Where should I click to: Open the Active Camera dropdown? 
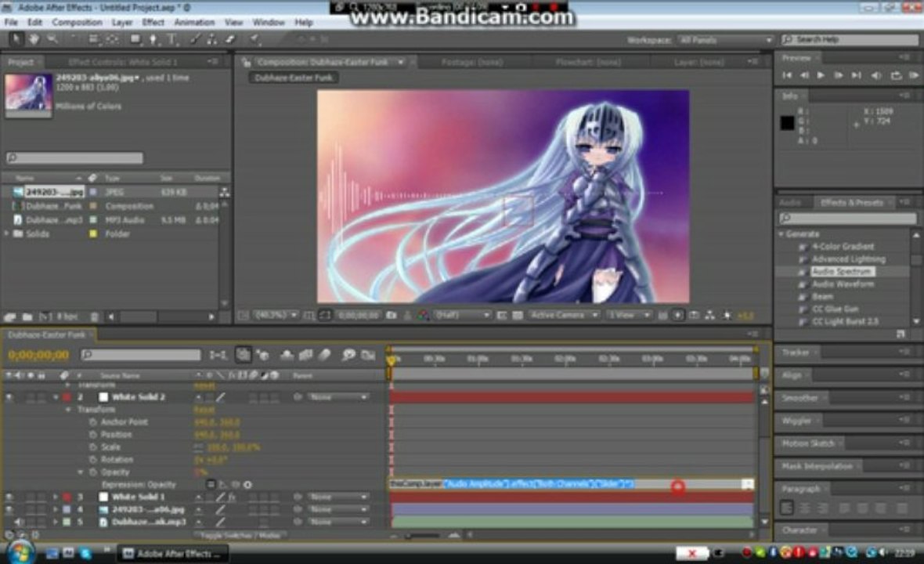click(x=563, y=316)
